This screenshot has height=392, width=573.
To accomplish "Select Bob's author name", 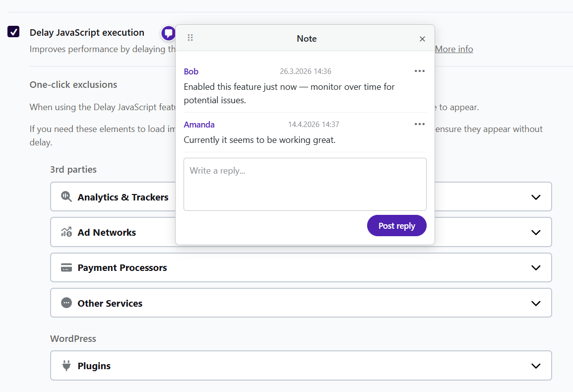I will 191,71.
